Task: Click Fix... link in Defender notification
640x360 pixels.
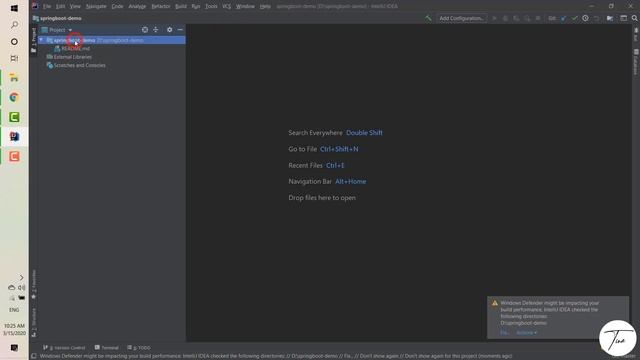Action: pos(504,333)
